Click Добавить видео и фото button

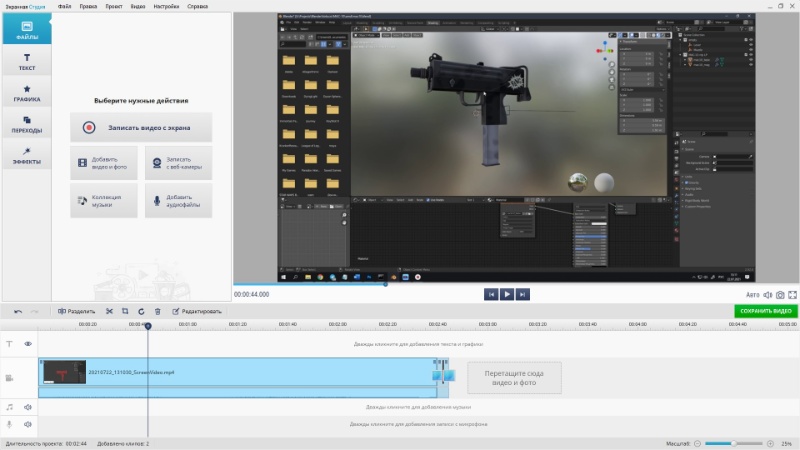(x=104, y=163)
